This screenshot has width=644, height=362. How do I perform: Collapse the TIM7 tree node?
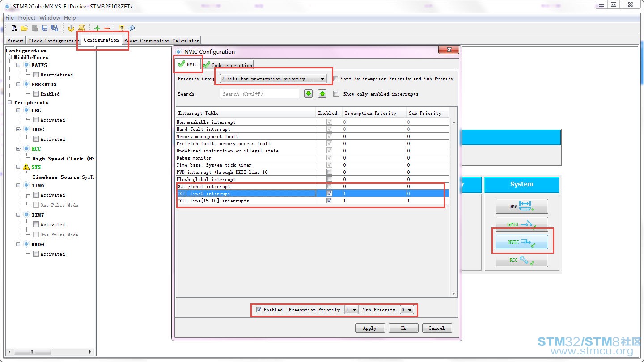[19, 215]
